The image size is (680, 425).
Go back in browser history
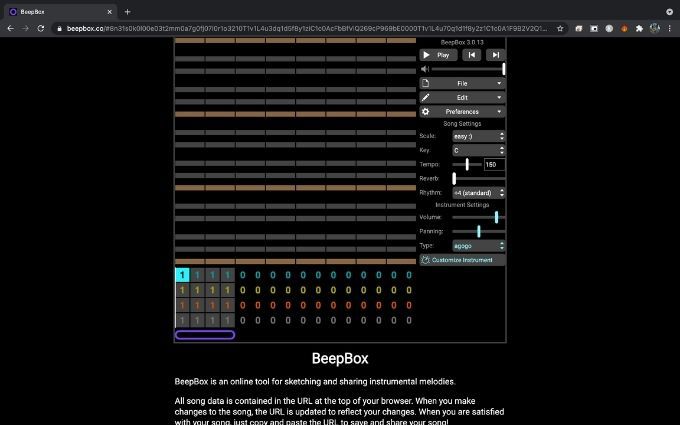[10, 28]
